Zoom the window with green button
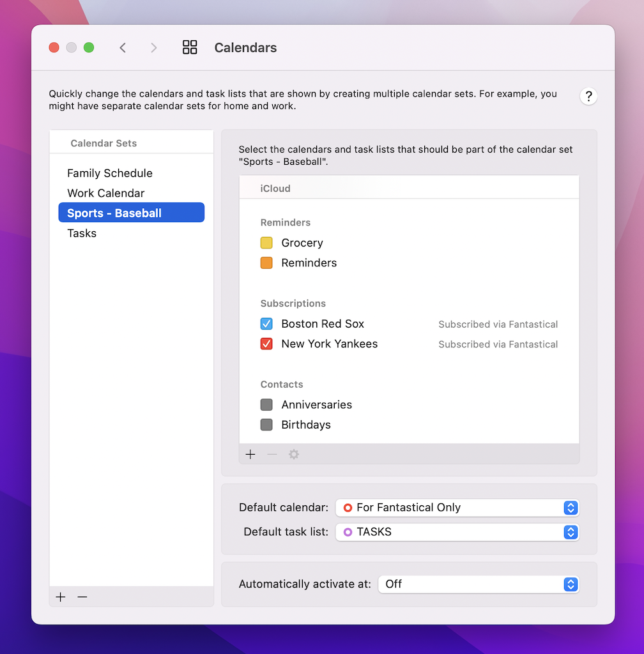Image resolution: width=644 pixels, height=654 pixels. (89, 47)
